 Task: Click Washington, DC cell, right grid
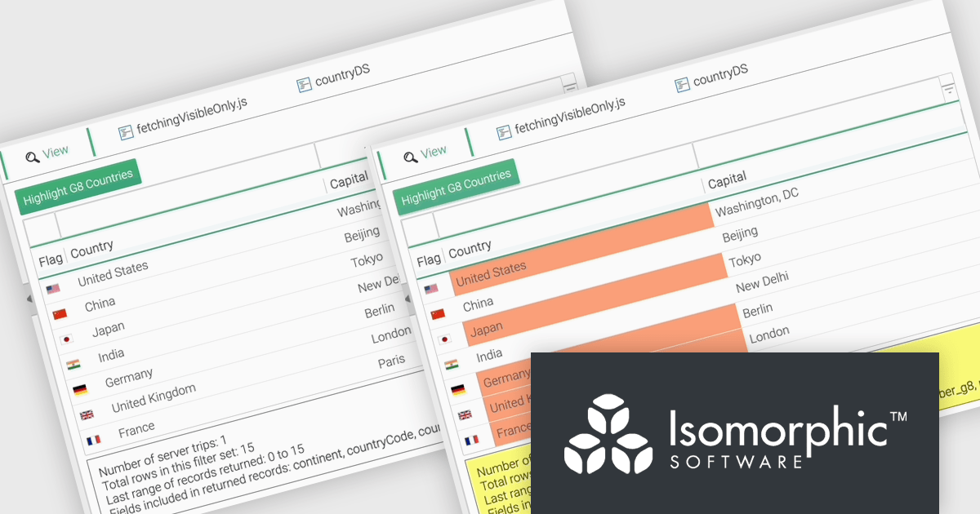[756, 204]
